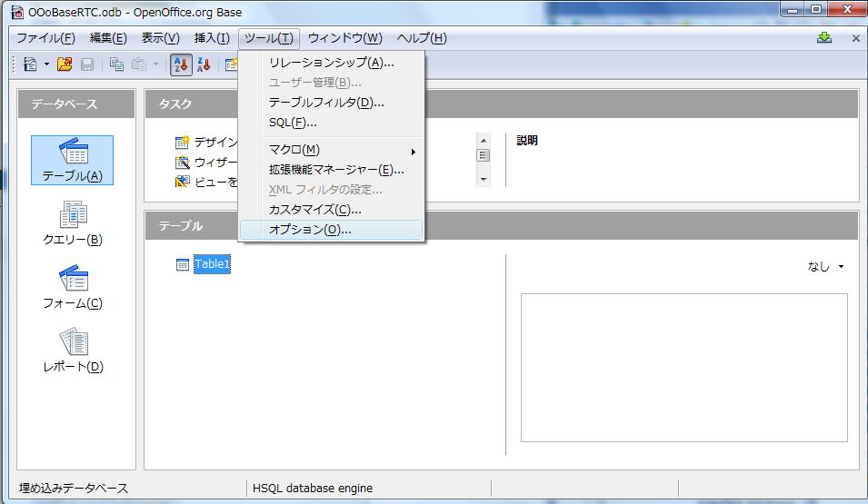Choose SQL(F)... from the Tools menu
Screen dimensions: 868x504
pyautogui.click(x=331, y=123)
